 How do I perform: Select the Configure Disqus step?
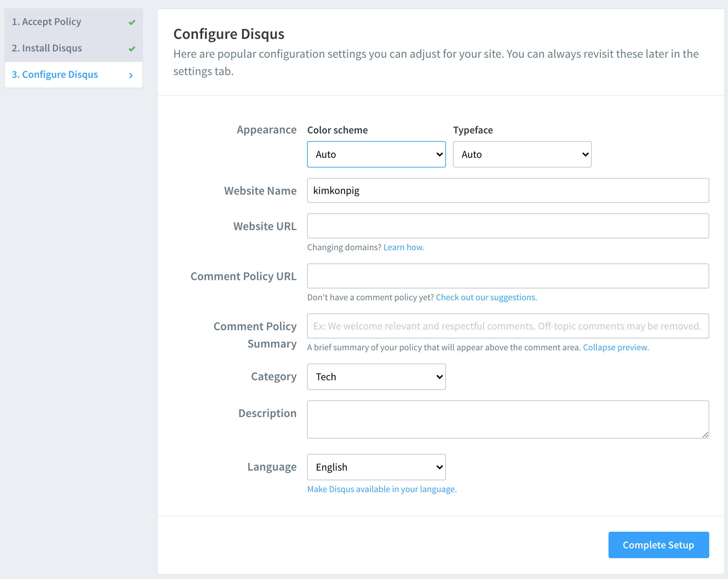click(74, 75)
